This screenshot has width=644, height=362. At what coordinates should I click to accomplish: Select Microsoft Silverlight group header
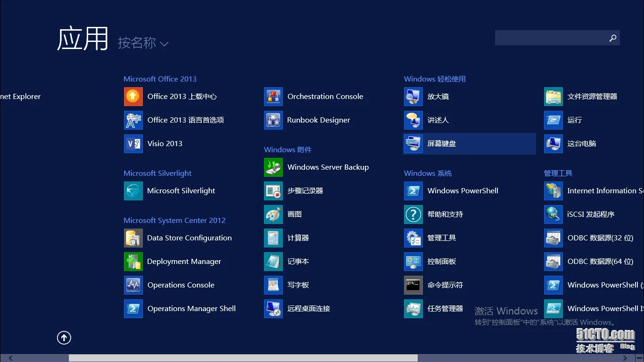click(157, 173)
